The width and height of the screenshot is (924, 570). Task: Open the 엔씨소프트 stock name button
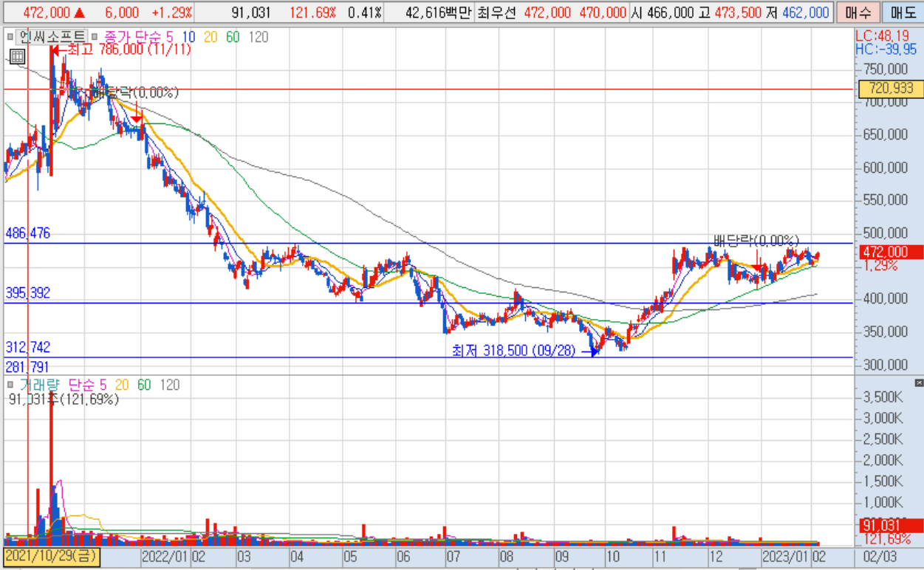(51, 37)
